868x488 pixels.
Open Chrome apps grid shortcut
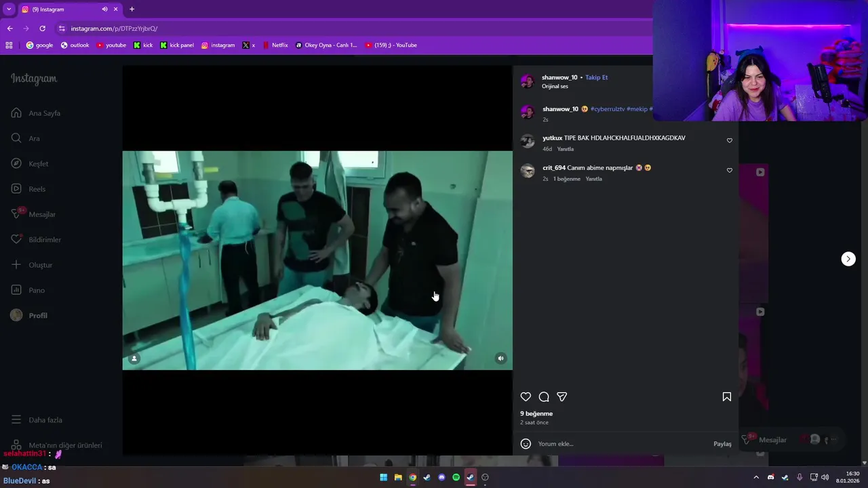click(9, 45)
